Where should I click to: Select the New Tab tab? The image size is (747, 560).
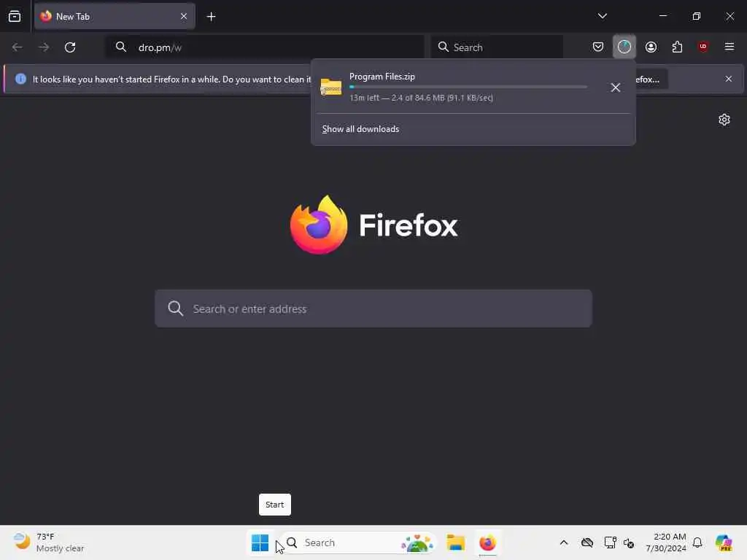[x=115, y=17]
